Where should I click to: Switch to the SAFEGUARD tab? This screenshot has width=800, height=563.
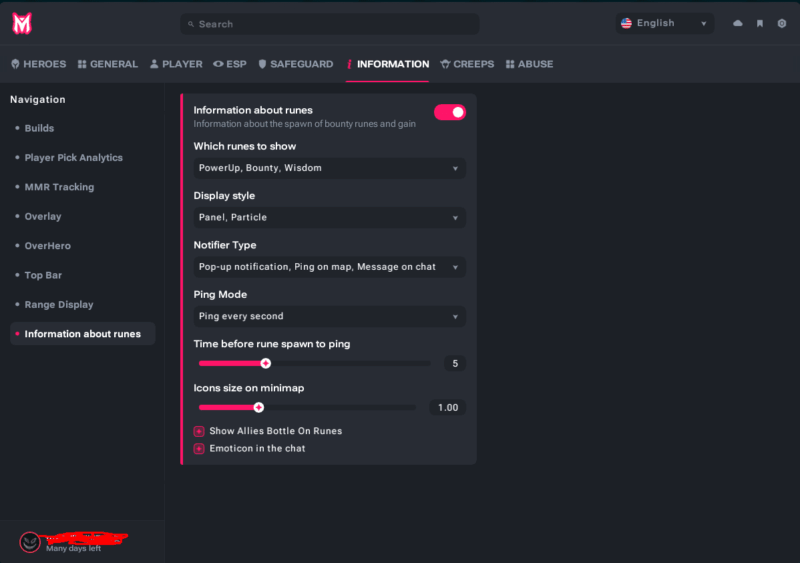[x=295, y=64]
